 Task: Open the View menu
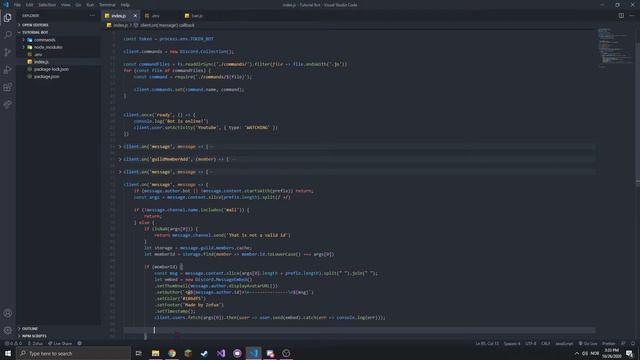point(66,5)
